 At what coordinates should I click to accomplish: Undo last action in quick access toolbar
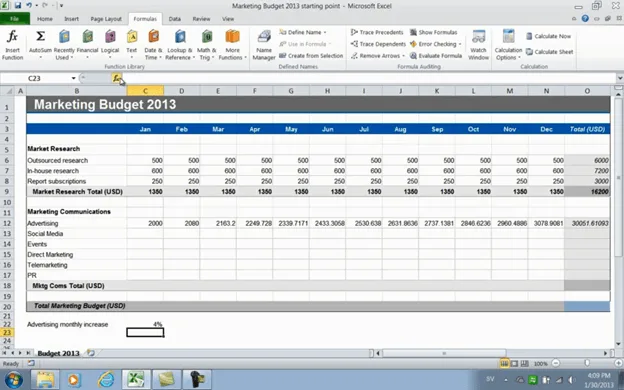[29, 6]
